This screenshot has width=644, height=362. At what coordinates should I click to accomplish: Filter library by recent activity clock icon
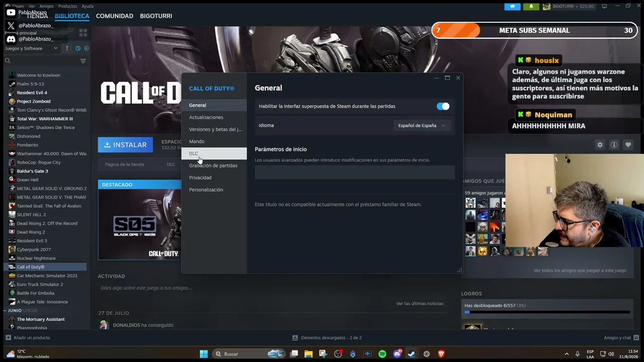(x=78, y=48)
